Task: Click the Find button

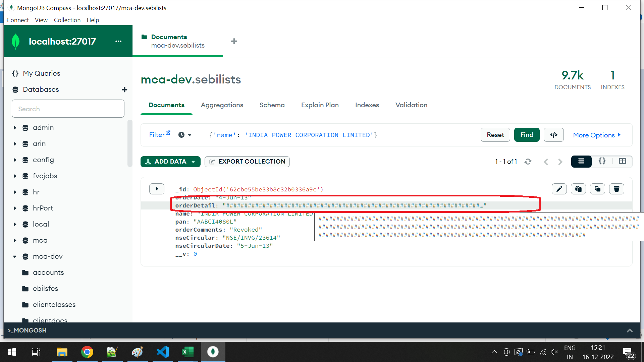Action: (527, 135)
